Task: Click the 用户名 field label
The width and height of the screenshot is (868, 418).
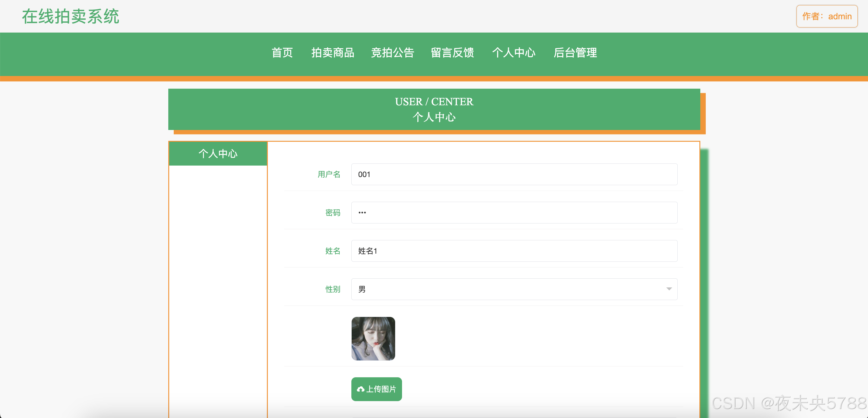Action: coord(329,174)
